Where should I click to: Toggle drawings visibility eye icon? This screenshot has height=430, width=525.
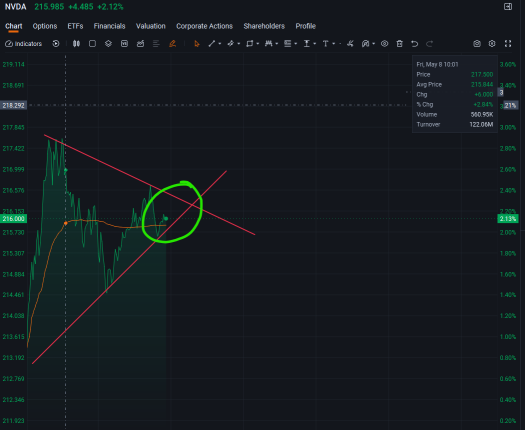tap(384, 44)
